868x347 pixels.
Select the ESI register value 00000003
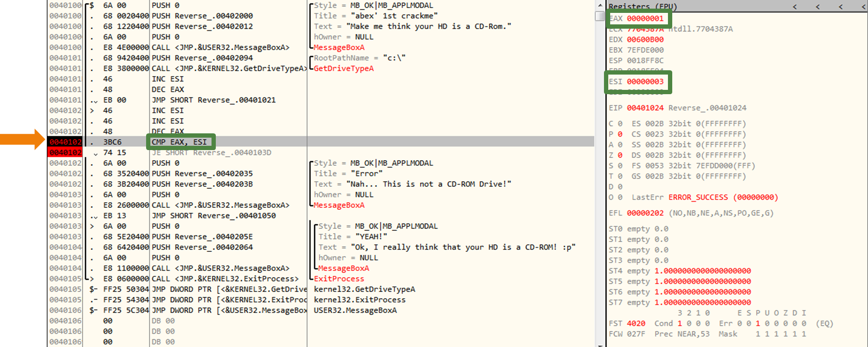645,82
